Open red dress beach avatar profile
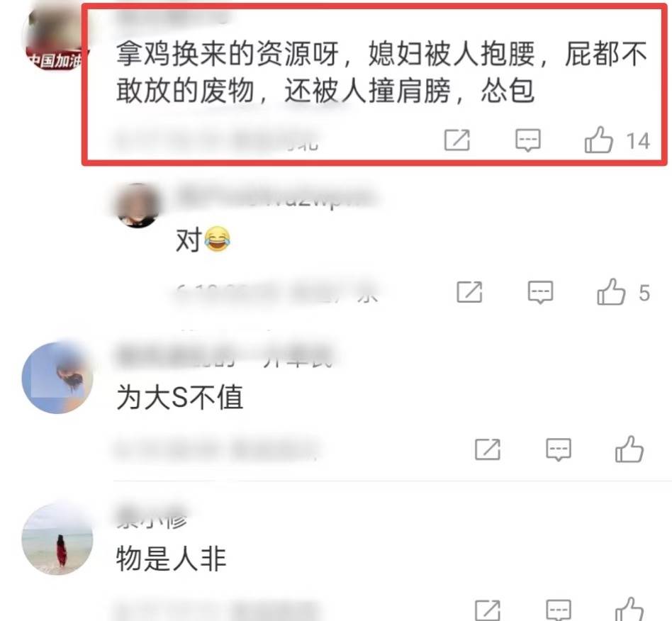 click(57, 539)
